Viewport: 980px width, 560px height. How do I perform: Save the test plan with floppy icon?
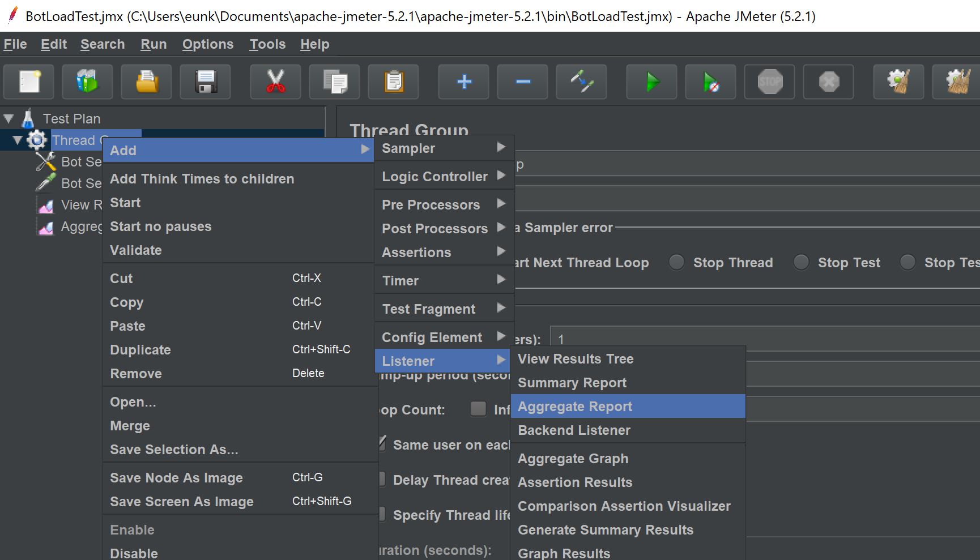click(x=206, y=82)
